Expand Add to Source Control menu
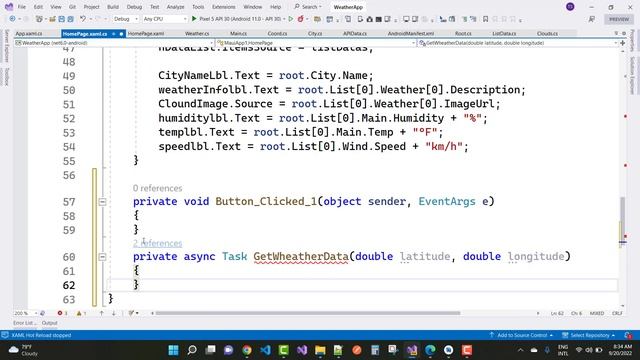This screenshot has width=640, height=360. pos(521,335)
